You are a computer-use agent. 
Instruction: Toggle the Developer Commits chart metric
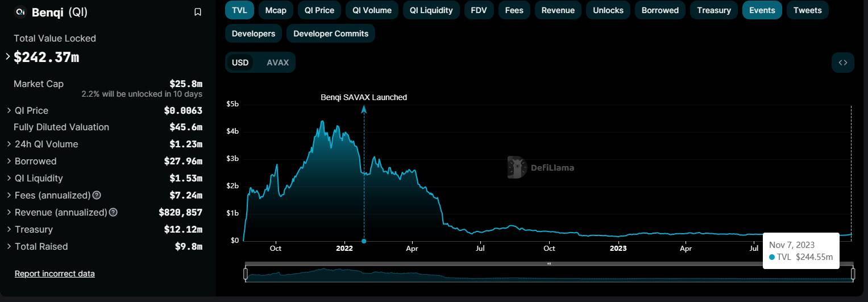331,34
